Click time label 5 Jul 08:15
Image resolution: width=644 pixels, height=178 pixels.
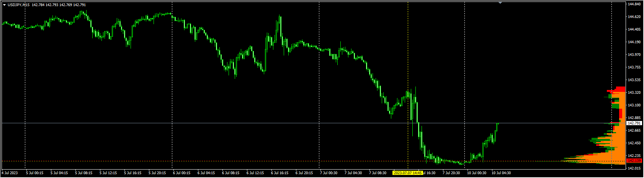coord(83,173)
